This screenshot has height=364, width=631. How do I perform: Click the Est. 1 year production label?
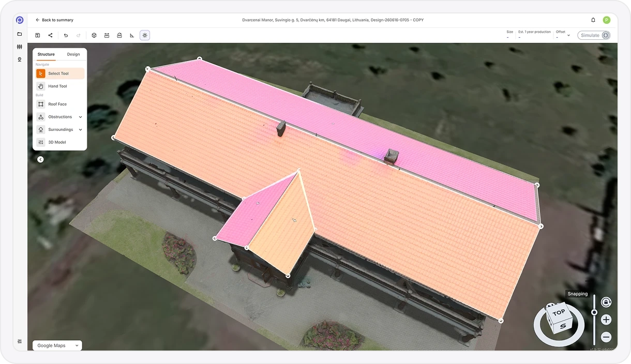click(x=534, y=32)
